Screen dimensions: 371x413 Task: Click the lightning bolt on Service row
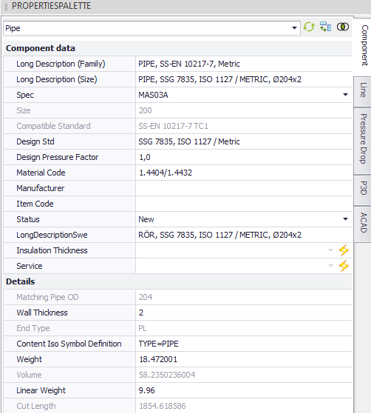[344, 266]
